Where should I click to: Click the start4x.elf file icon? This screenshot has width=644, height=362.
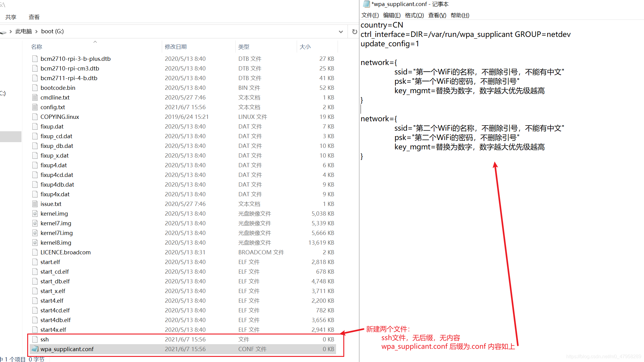35,330
